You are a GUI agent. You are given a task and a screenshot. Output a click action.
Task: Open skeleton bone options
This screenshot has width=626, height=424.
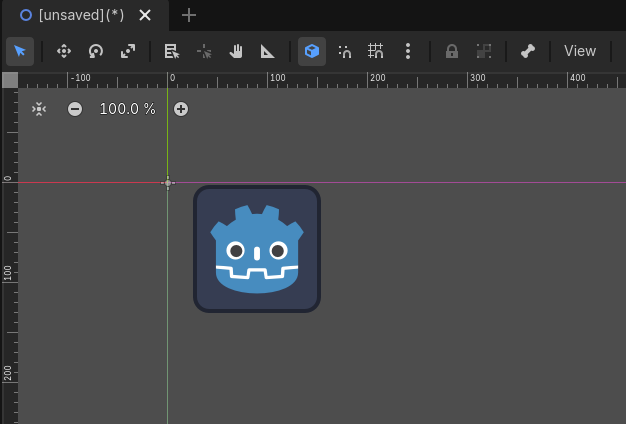click(x=528, y=52)
